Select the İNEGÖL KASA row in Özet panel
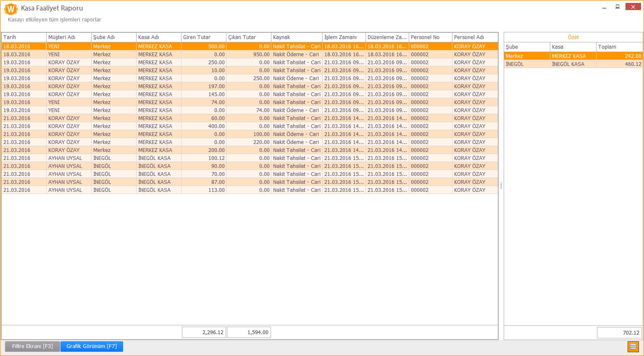This screenshot has height=356, width=644. coord(573,64)
